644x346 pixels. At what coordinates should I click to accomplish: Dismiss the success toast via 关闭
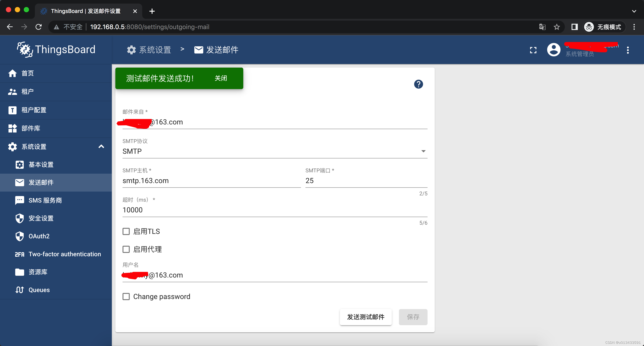click(x=221, y=78)
